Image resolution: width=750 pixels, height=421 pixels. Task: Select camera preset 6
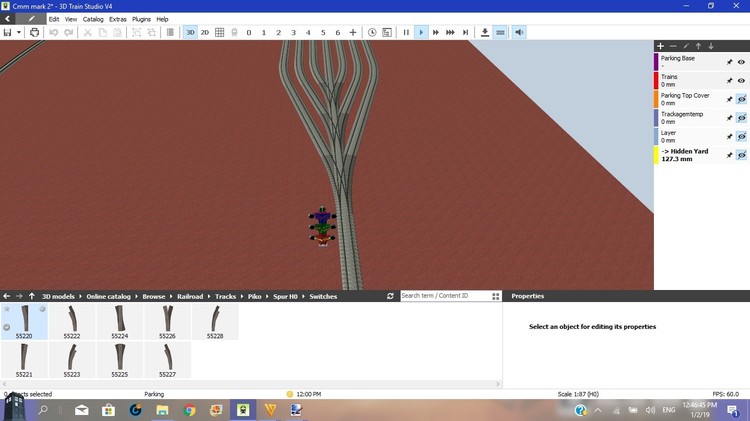click(x=338, y=33)
